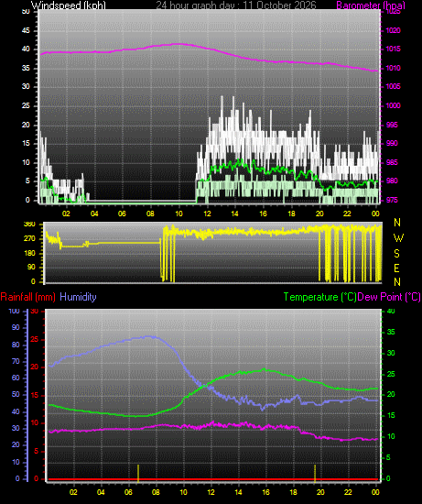This screenshot has width=422, height=504.
Task: Click the '100' humidity axis value
Action: pyautogui.click(x=15, y=312)
